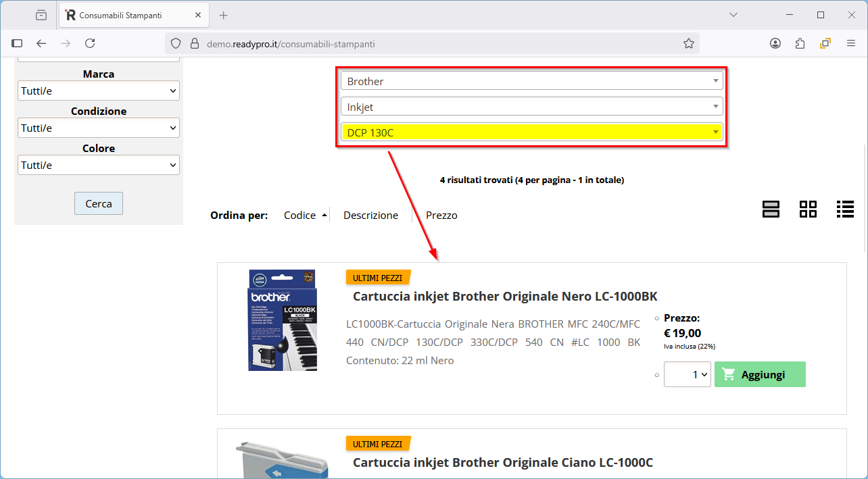Click the LC1000BK cartridge product image

coord(283,320)
